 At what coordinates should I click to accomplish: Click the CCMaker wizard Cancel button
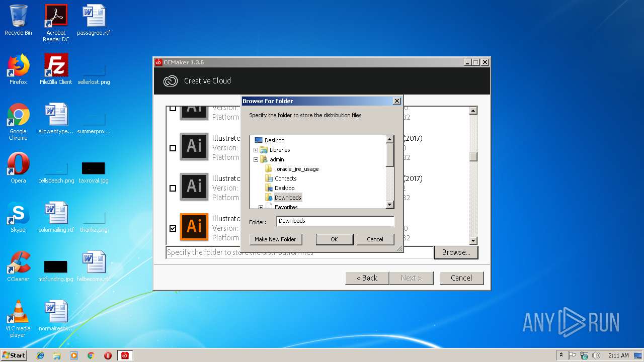pos(461,278)
